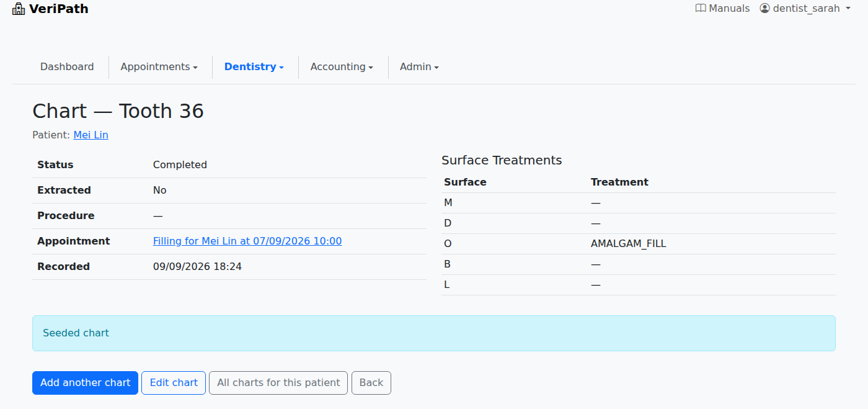
Task: Click the VeriPath brand name
Action: [x=58, y=9]
